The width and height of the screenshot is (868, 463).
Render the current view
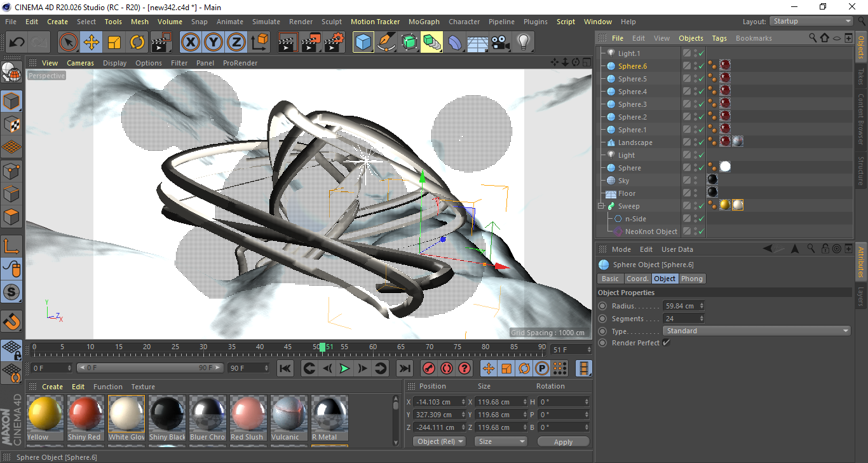[x=288, y=43]
